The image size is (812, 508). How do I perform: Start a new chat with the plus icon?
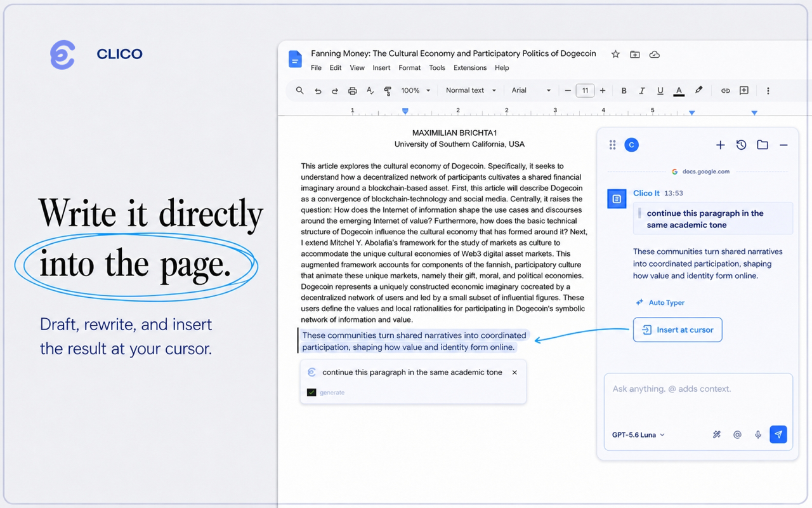[x=720, y=145]
